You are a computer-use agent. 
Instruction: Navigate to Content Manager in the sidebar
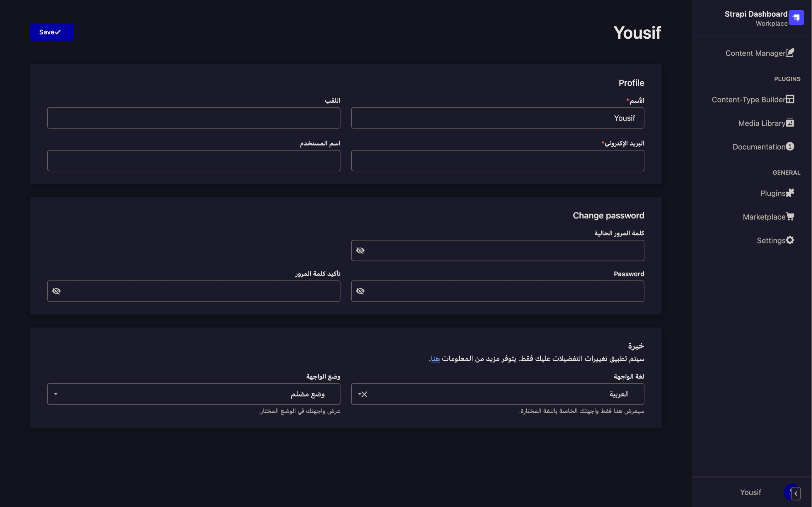pyautogui.click(x=759, y=53)
